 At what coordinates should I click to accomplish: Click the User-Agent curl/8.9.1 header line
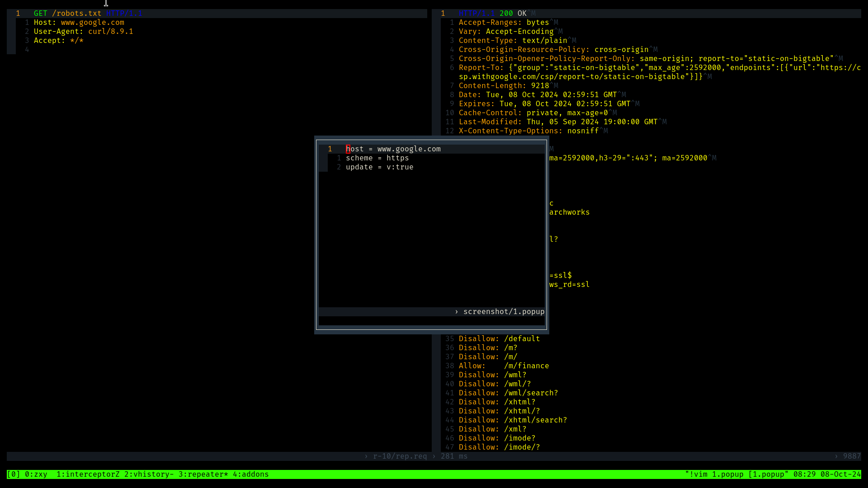(83, 31)
